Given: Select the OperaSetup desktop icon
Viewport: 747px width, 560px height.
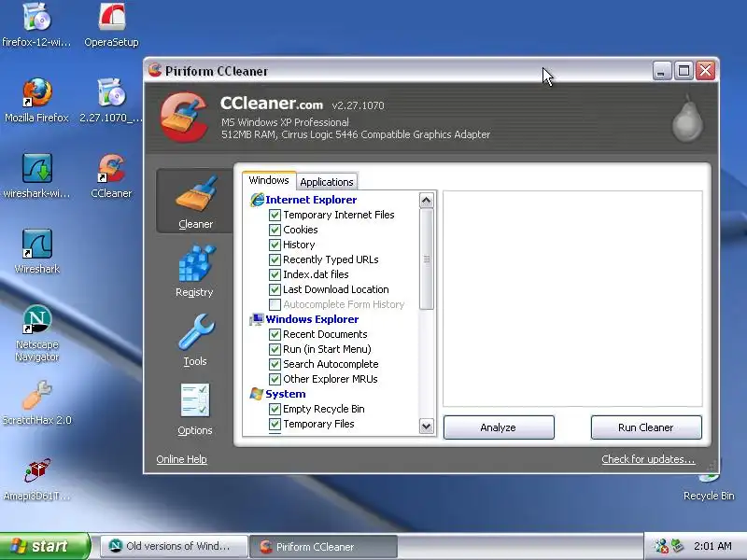Looking at the screenshot, I should click(x=111, y=25).
